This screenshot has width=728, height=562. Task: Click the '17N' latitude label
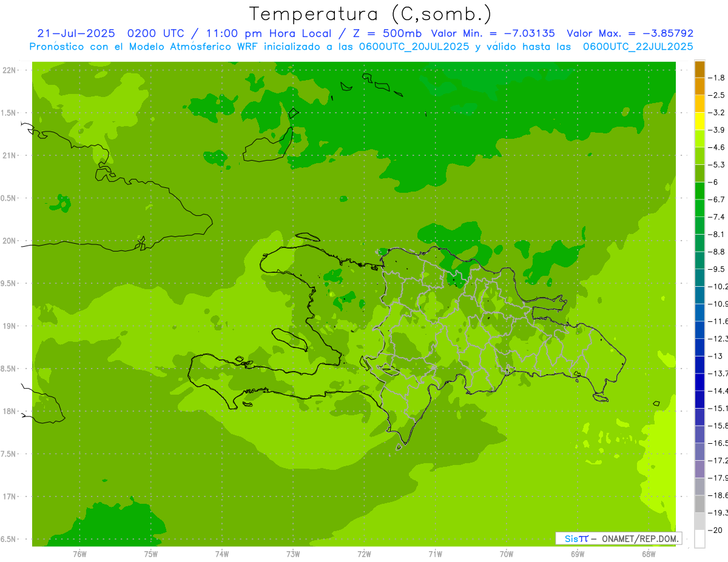coord(9,497)
